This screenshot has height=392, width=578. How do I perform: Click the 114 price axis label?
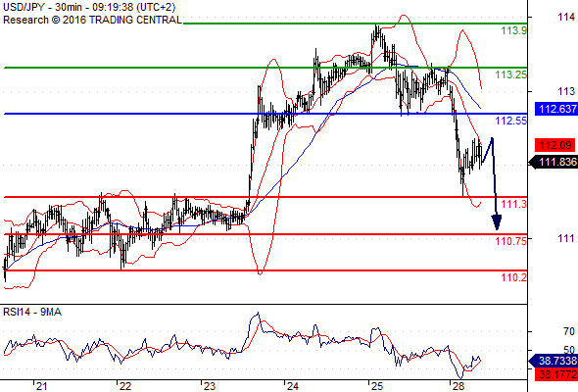pos(566,17)
